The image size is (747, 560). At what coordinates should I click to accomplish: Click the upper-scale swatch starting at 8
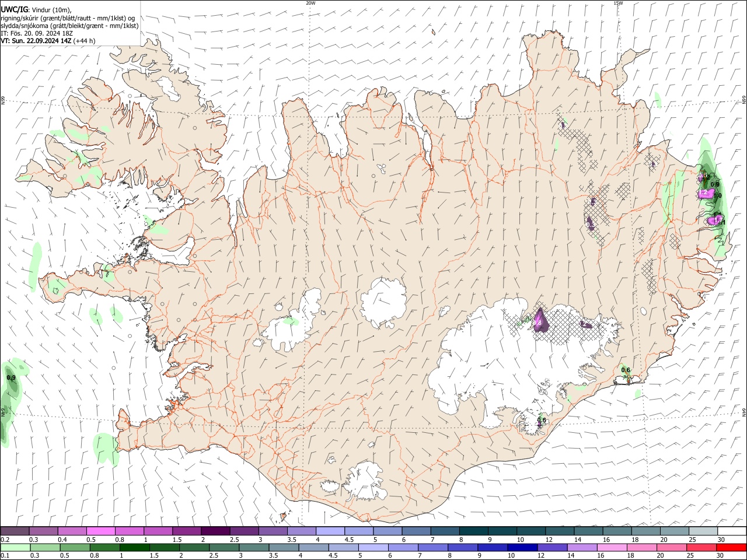[473, 531]
